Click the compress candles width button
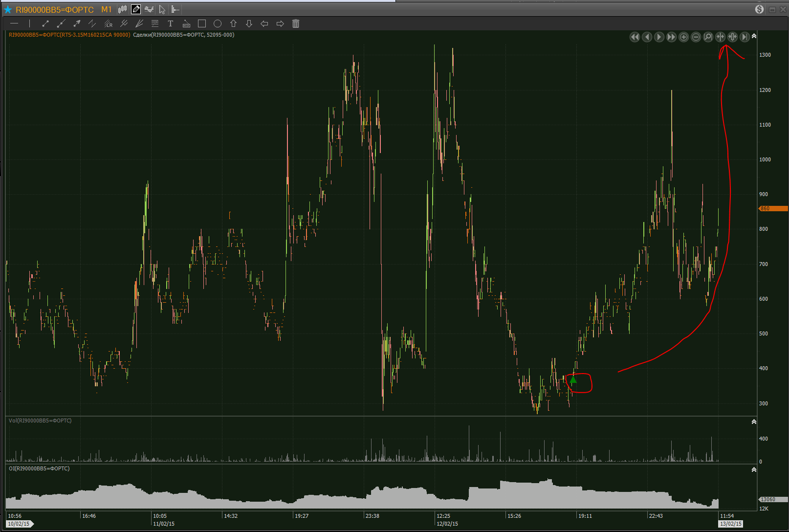The width and height of the screenshot is (789, 532). [732, 37]
